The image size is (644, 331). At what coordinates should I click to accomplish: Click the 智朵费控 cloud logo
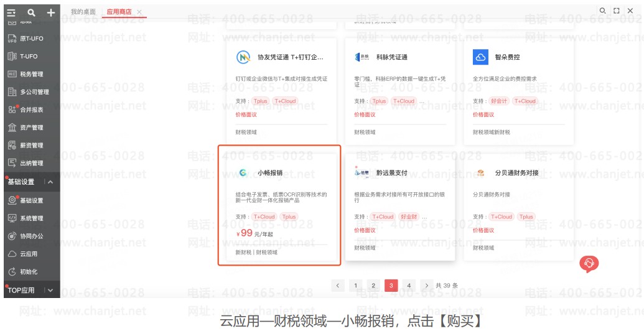point(480,57)
